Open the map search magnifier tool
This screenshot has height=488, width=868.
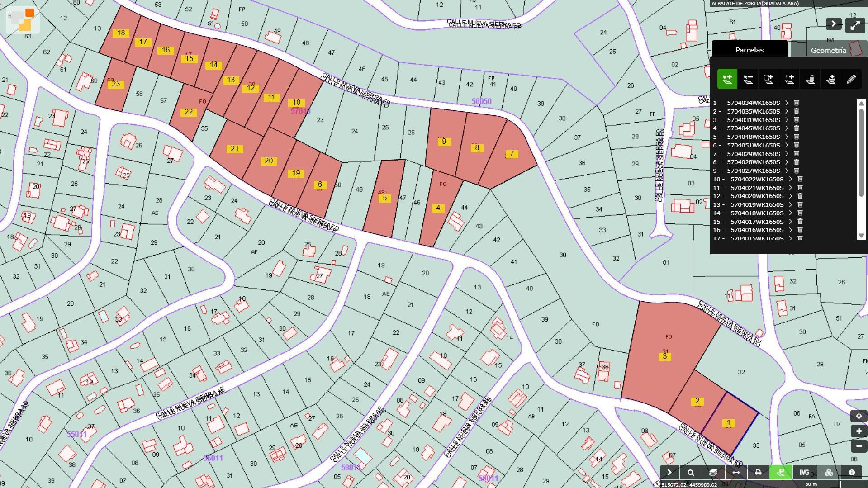click(x=691, y=473)
